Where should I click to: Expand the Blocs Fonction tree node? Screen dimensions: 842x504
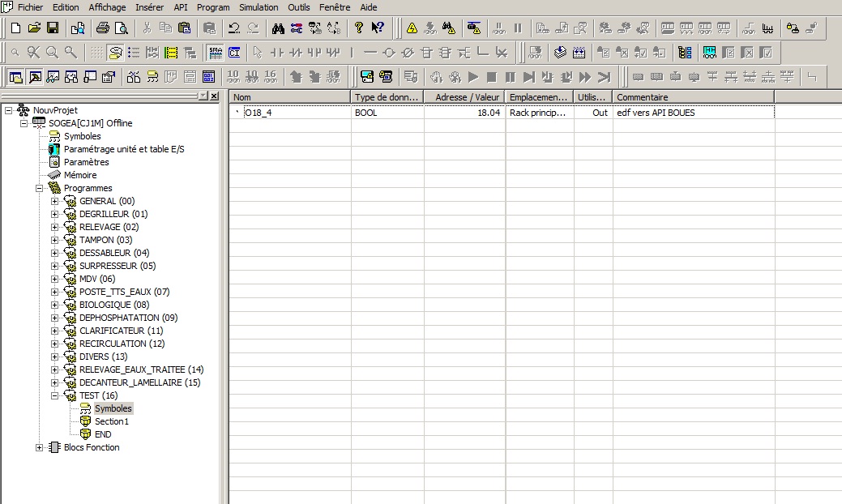[40, 447]
